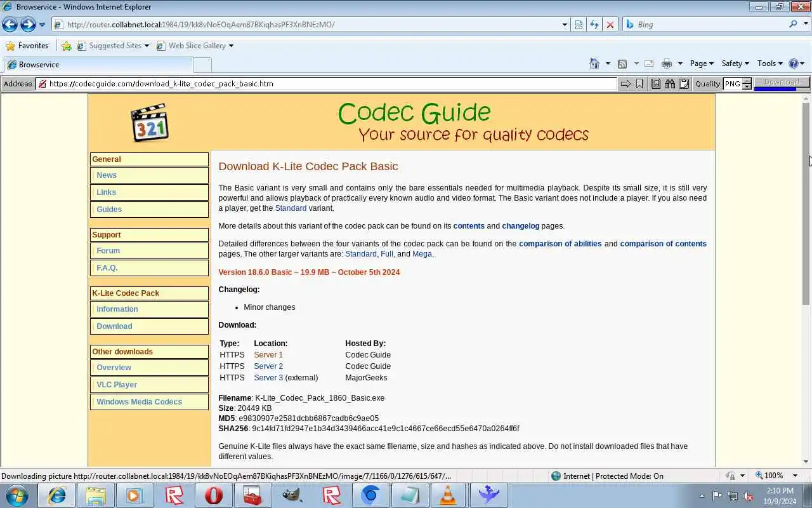812x508 pixels.
Task: Open VLC Player sidebar link
Action: click(x=149, y=385)
